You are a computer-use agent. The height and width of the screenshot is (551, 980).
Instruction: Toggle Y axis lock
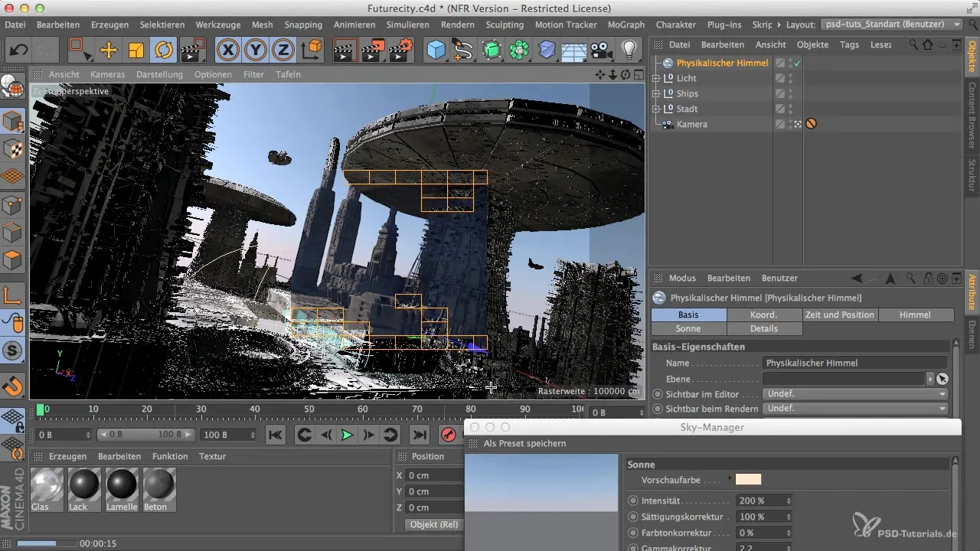coord(256,51)
